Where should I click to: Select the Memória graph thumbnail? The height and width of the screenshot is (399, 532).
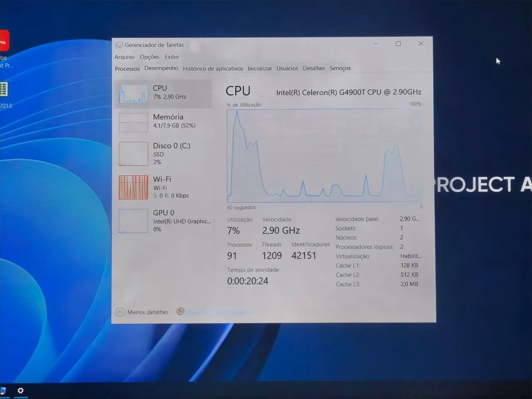pyautogui.click(x=133, y=123)
